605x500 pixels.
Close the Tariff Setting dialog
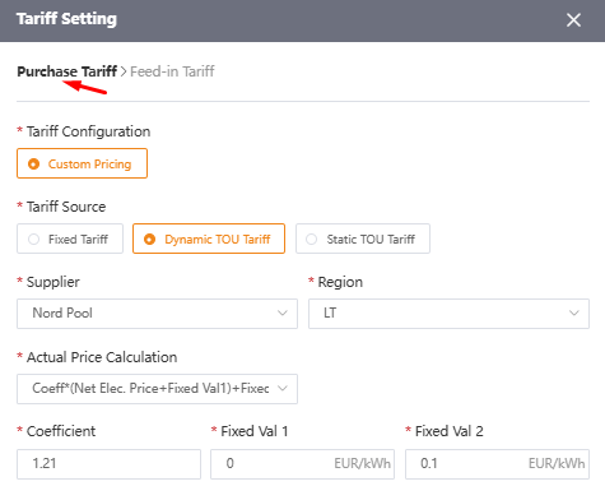click(x=573, y=20)
